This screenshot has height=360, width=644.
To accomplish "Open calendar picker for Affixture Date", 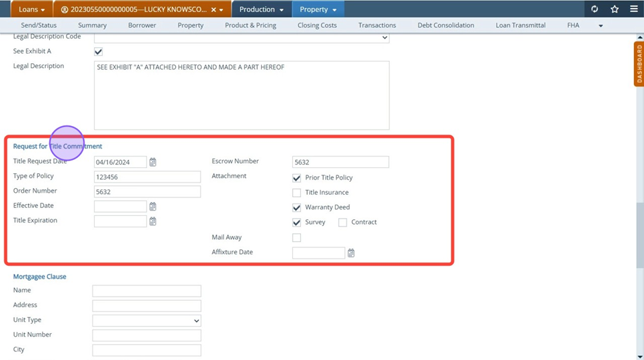I will [351, 253].
